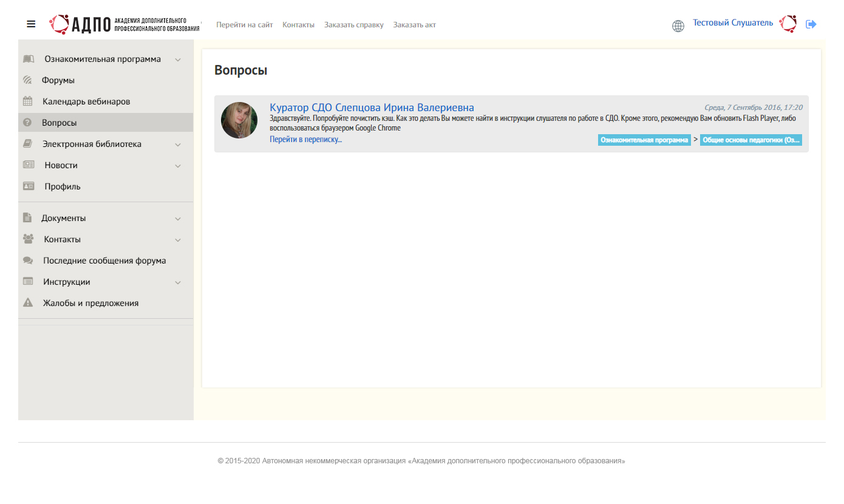
Task: Click the hamburger menu icon
Action: pos(31,24)
